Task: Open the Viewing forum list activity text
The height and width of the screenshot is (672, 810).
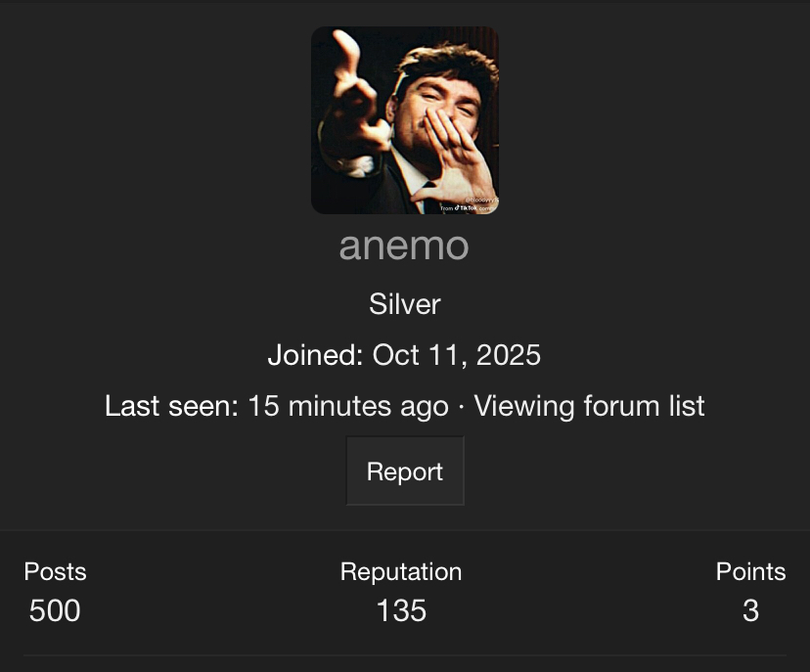Action: 589,406
